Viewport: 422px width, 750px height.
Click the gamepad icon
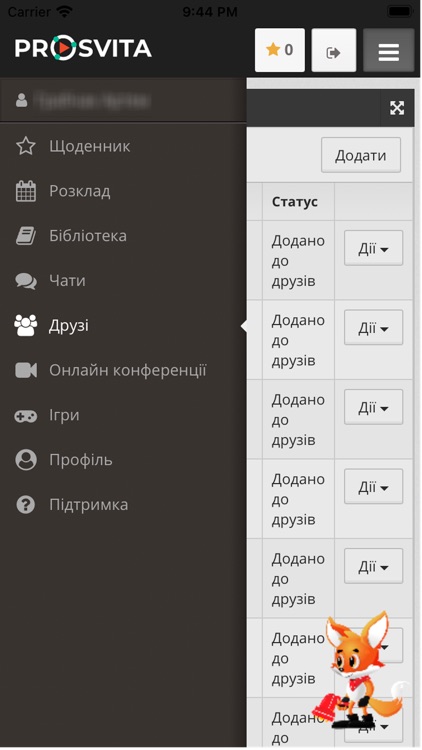coord(25,416)
